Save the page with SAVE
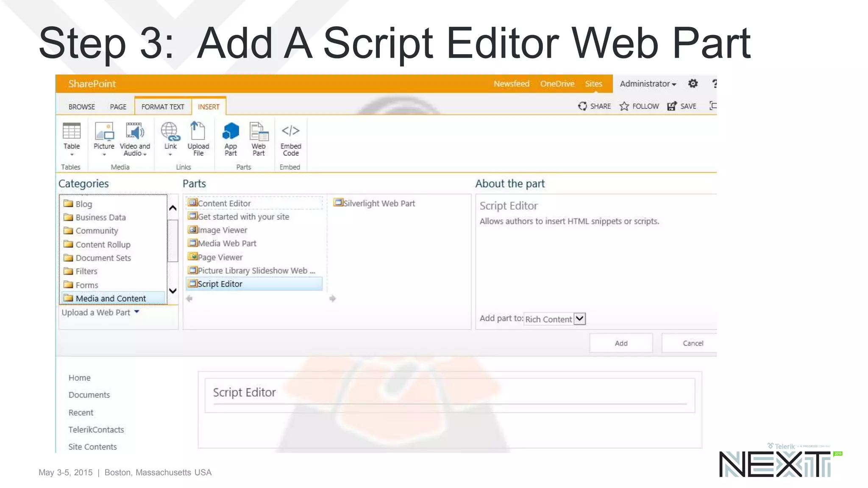The image size is (868, 488). point(682,106)
